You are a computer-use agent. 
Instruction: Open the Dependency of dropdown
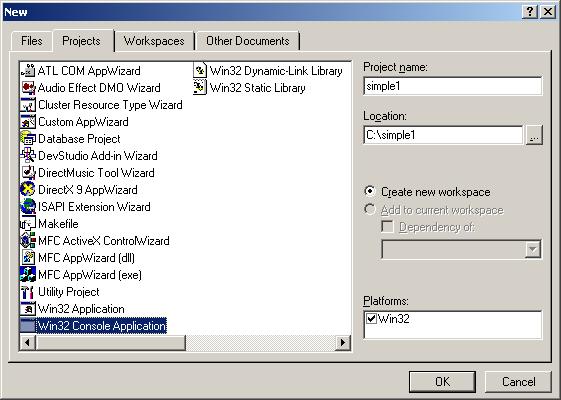coord(533,249)
